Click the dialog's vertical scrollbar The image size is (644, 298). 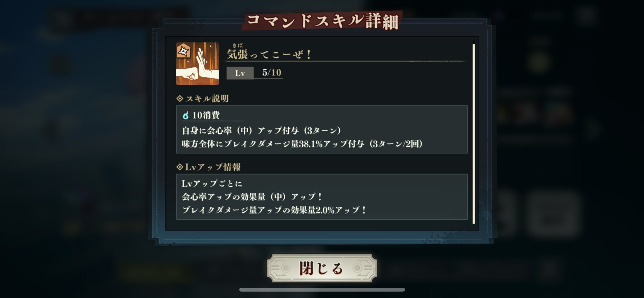click(474, 134)
